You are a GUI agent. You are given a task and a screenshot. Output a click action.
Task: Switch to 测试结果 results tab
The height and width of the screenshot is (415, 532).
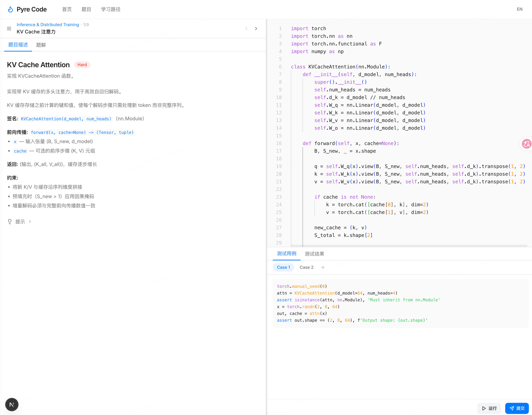click(314, 254)
